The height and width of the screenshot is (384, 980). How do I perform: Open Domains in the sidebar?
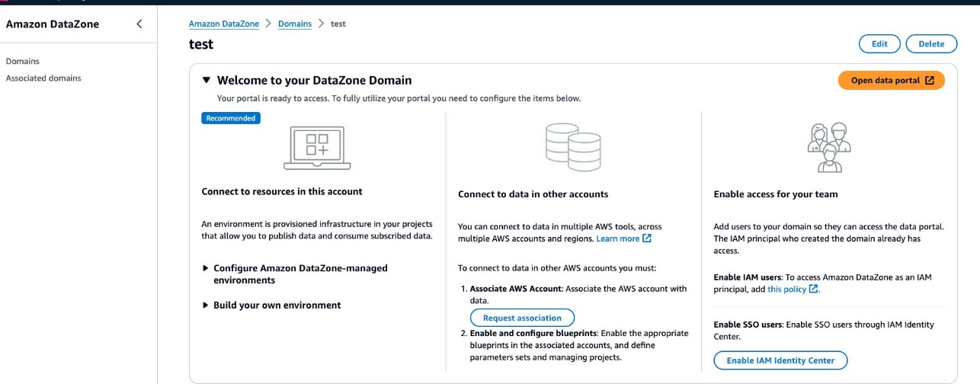(x=23, y=61)
